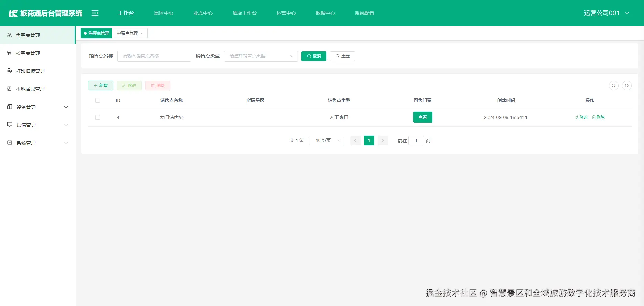
Task: Click the 旅商通 logo icon
Action: [x=13, y=13]
